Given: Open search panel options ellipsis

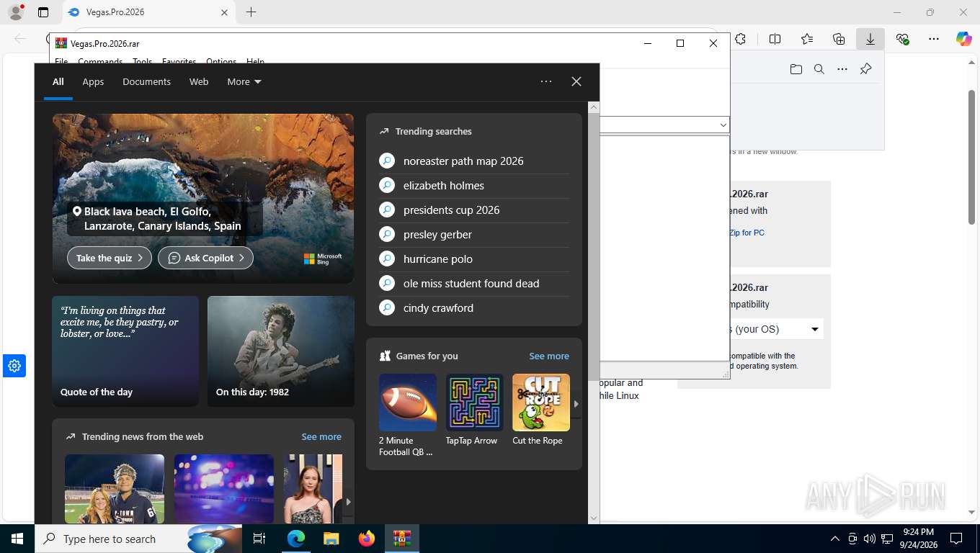Looking at the screenshot, I should [546, 81].
